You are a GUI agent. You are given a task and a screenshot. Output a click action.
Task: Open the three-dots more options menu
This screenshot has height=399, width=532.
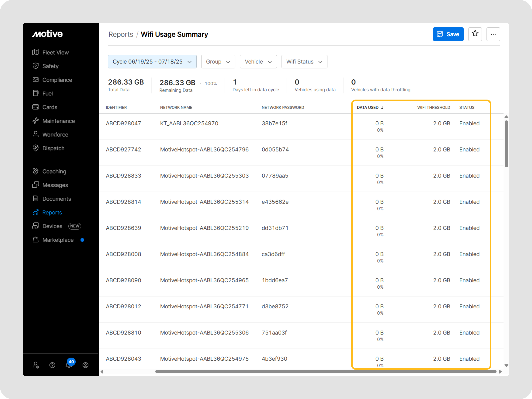(493, 34)
